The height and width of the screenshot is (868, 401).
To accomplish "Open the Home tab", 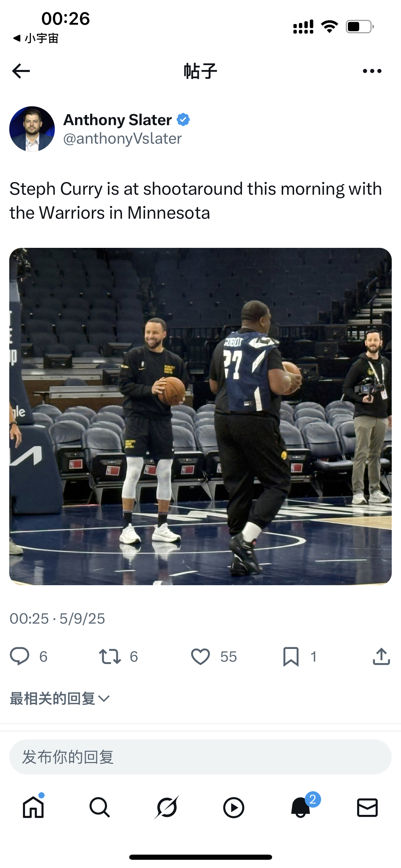I will tap(33, 807).
